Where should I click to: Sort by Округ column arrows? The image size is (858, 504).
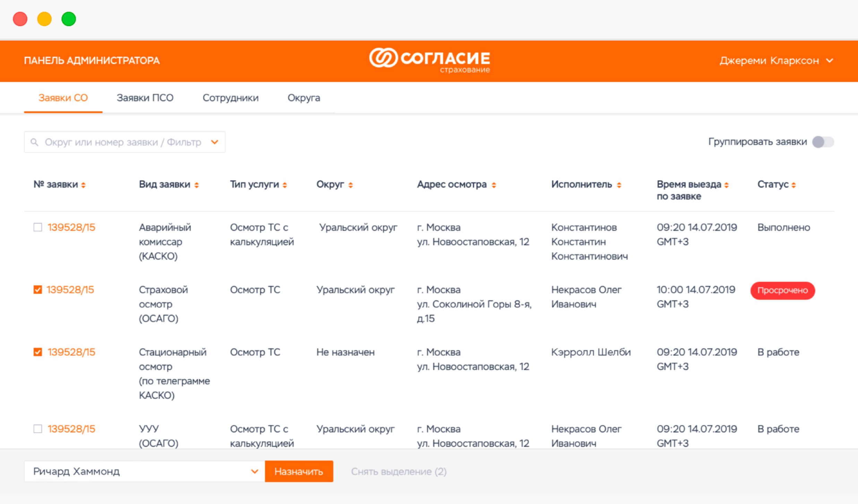351,185
